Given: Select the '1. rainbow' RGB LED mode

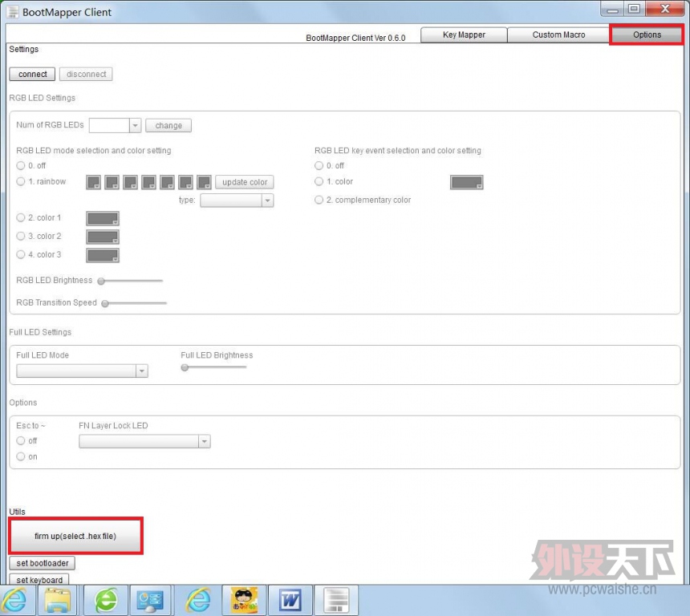Looking at the screenshot, I should [21, 182].
